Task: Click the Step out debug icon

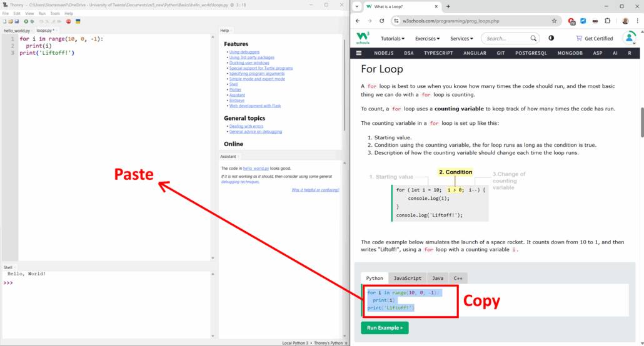Action: (x=53, y=21)
